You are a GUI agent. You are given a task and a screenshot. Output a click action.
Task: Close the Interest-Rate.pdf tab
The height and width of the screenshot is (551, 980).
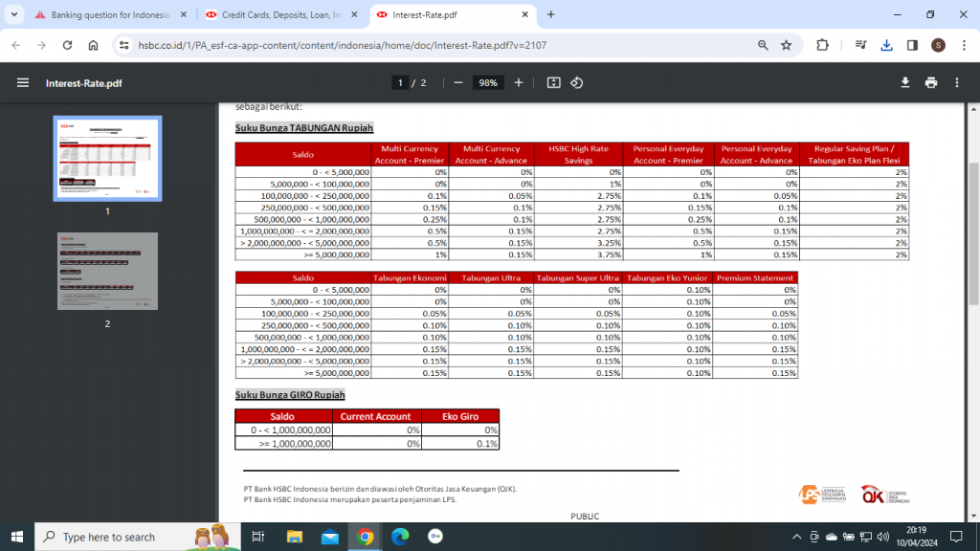coord(525,14)
